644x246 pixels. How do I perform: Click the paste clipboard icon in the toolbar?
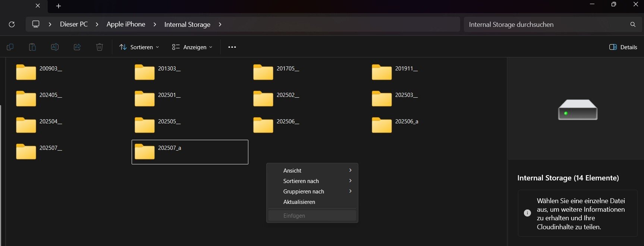pos(32,47)
